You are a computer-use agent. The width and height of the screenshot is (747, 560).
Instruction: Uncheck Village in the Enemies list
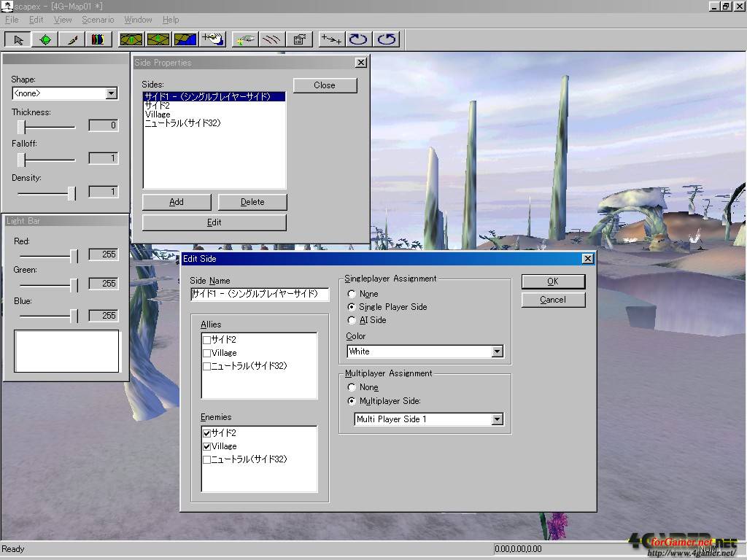[207, 446]
